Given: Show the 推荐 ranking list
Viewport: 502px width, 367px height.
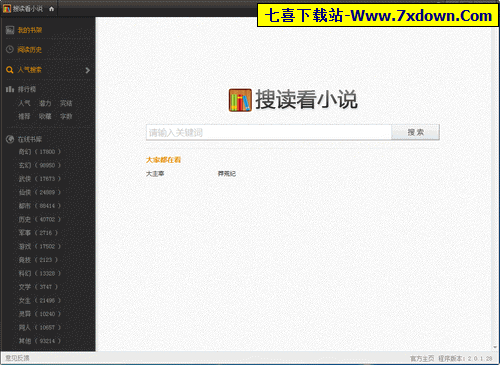Looking at the screenshot, I should (24, 116).
